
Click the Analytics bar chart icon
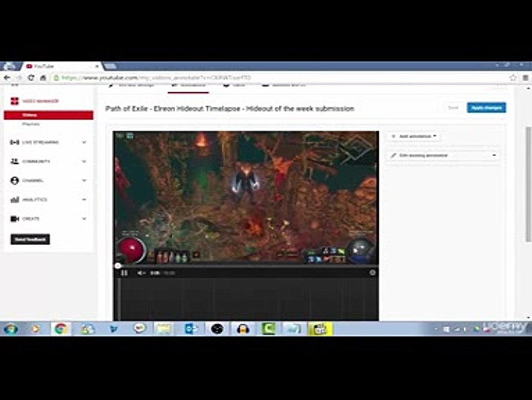pos(14,199)
